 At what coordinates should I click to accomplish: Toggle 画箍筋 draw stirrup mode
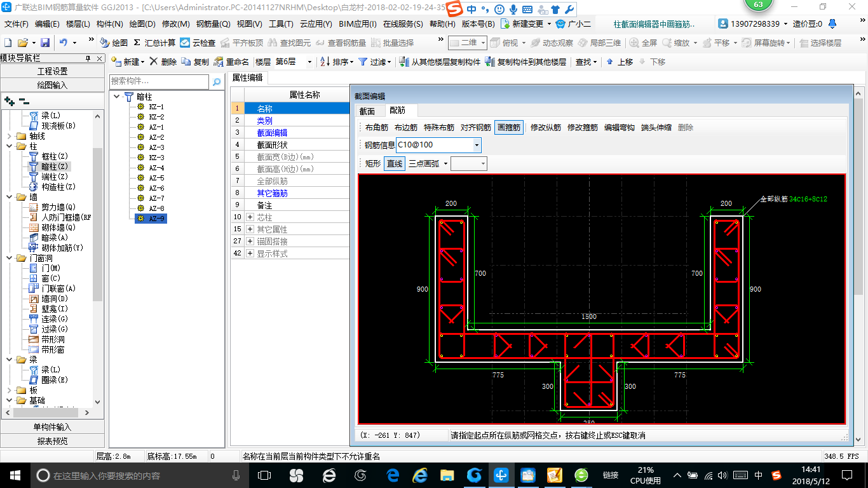pos(509,127)
